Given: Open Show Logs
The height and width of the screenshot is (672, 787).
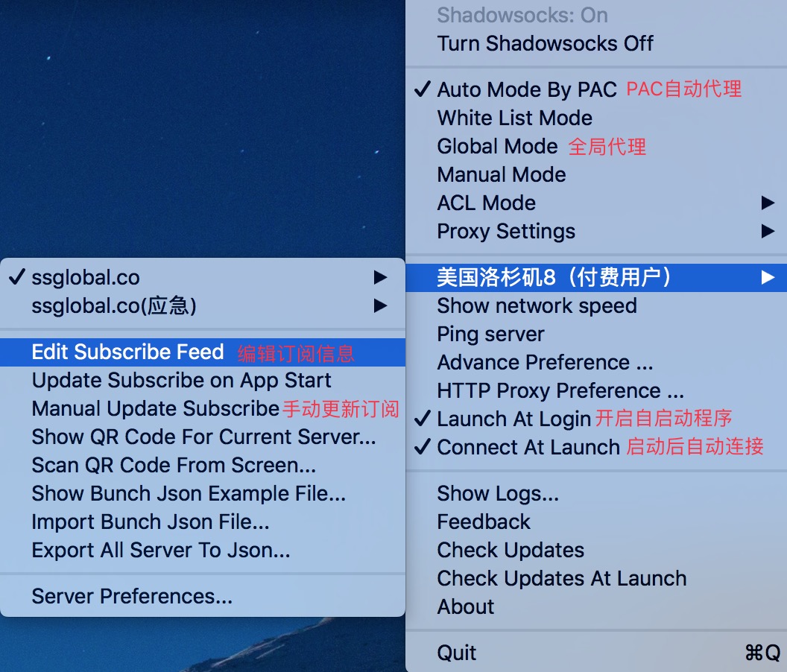Looking at the screenshot, I should coord(595,494).
